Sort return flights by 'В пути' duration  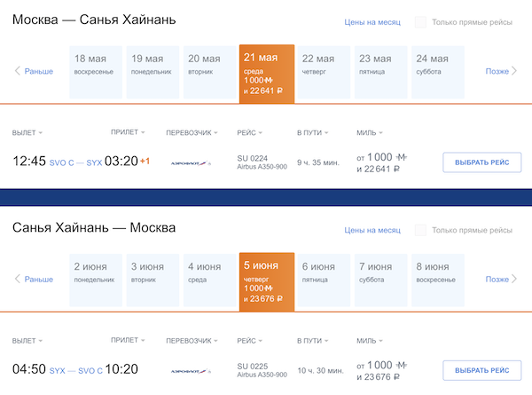(x=311, y=340)
